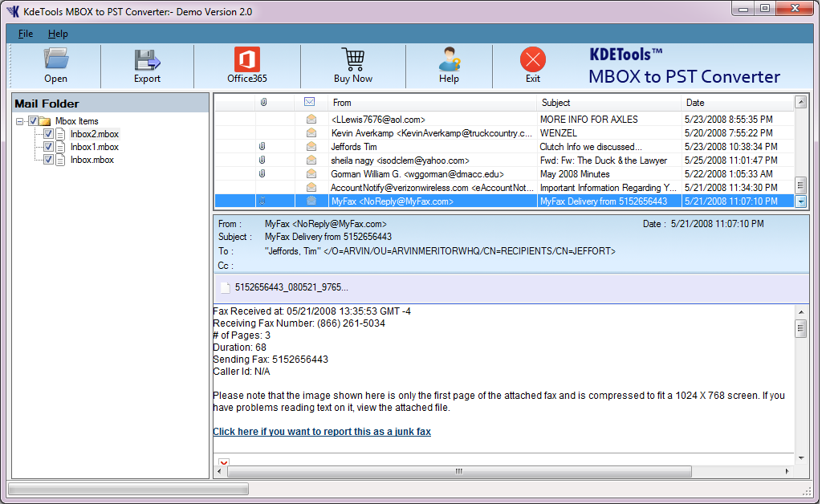Select Inbox.mbox in the tree
822x504 pixels.
coord(92,160)
